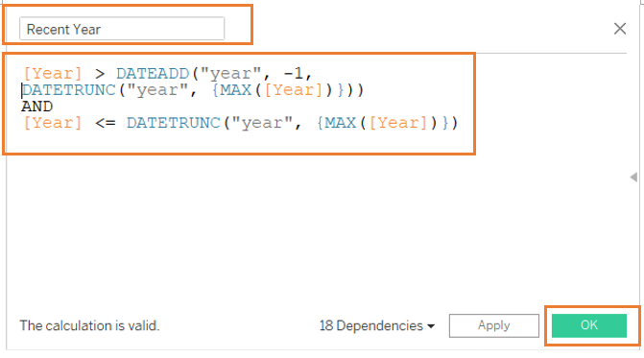This screenshot has width=644, height=358.
Task: Click 'The calculation is valid.' status text
Action: 89,325
